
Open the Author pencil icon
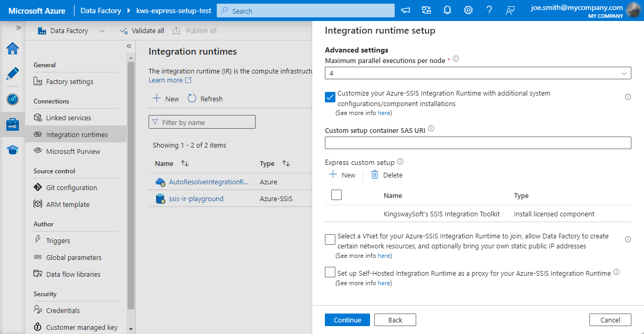click(x=13, y=74)
